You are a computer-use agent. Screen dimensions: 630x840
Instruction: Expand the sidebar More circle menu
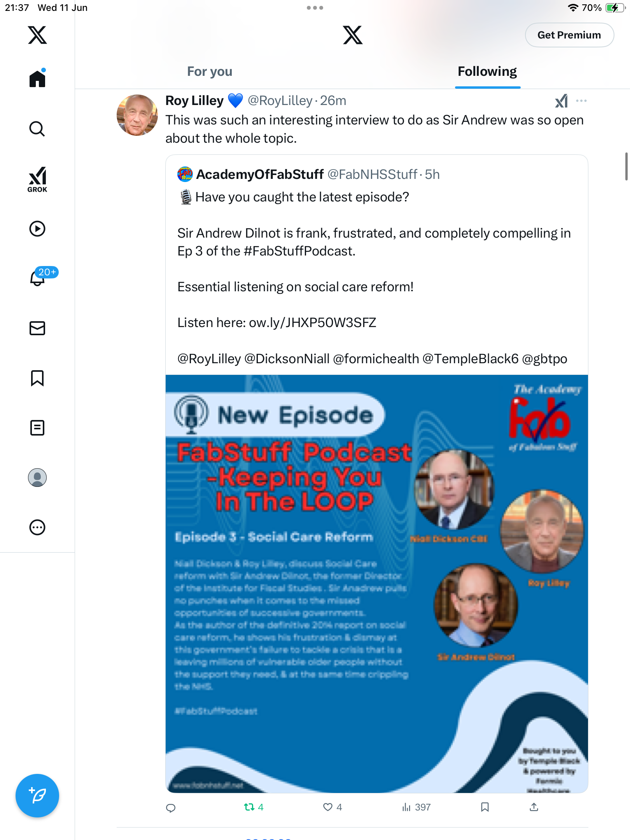pos(37,527)
